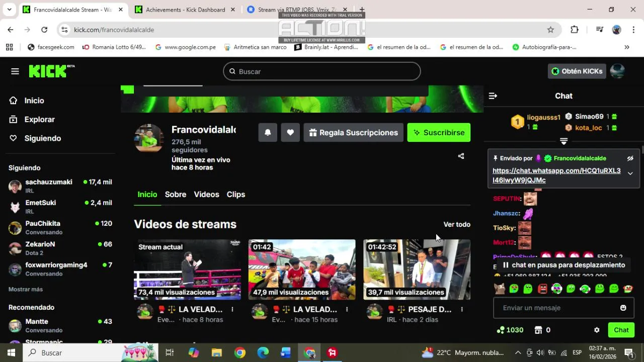Open the Stream actual video thumbnail
The image size is (644, 362).
pyautogui.click(x=187, y=269)
